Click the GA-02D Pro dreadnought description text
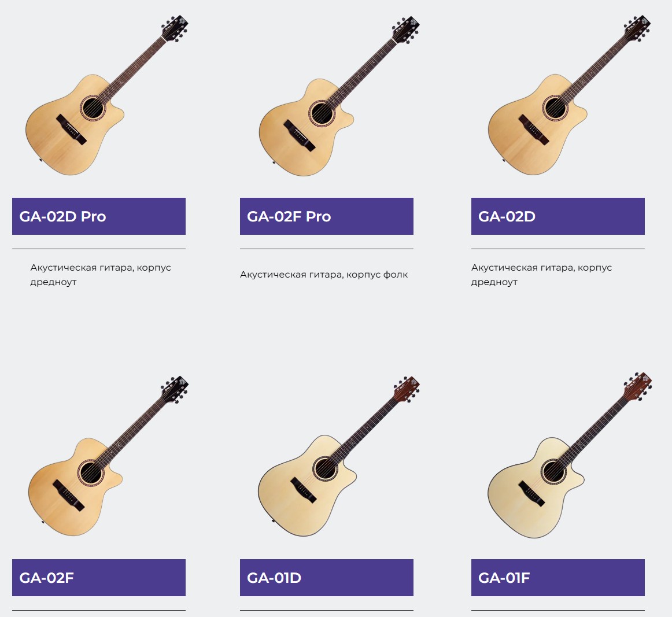The height and width of the screenshot is (617, 672). (x=101, y=275)
